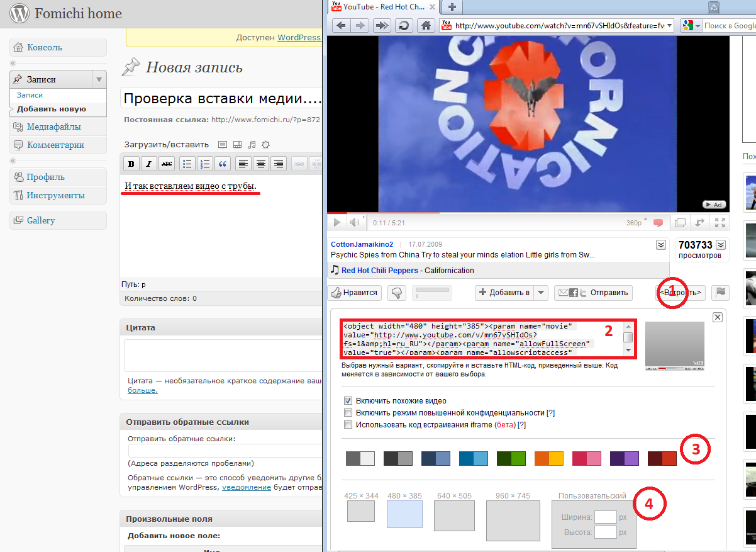Viewport: 756px width, 552px height.
Task: Close the embed options panel
Action: click(718, 317)
